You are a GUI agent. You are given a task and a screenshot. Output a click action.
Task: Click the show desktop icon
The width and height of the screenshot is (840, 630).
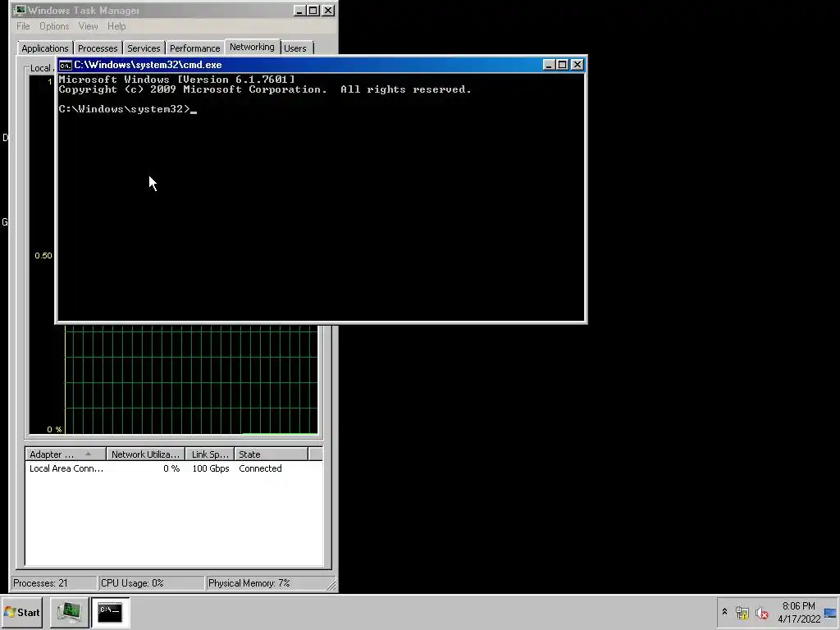pyautogui.click(x=831, y=612)
